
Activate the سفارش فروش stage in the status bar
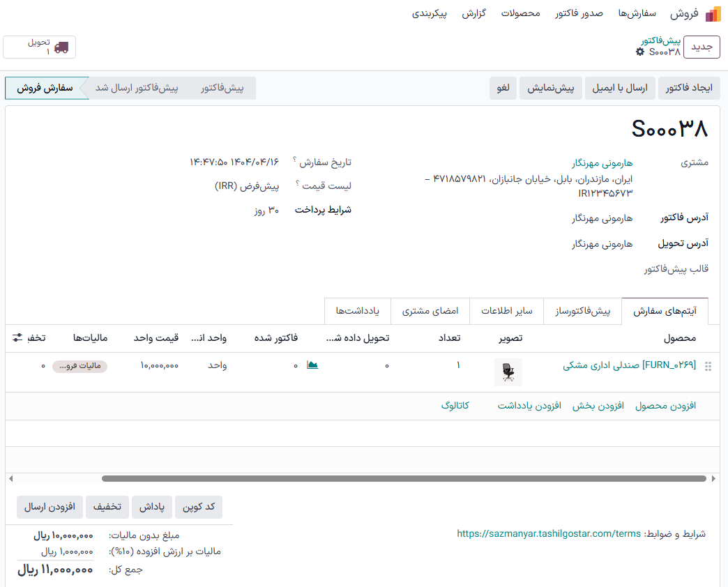pyautogui.click(x=45, y=88)
